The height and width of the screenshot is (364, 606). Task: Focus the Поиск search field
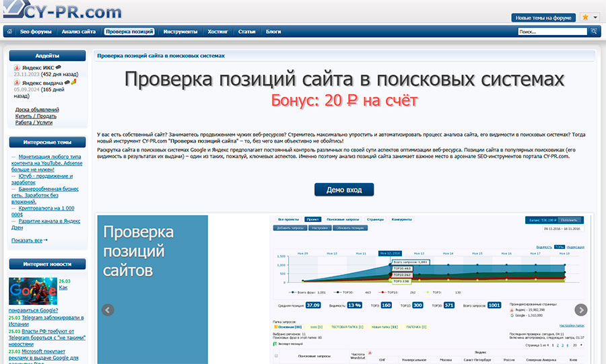click(x=552, y=32)
